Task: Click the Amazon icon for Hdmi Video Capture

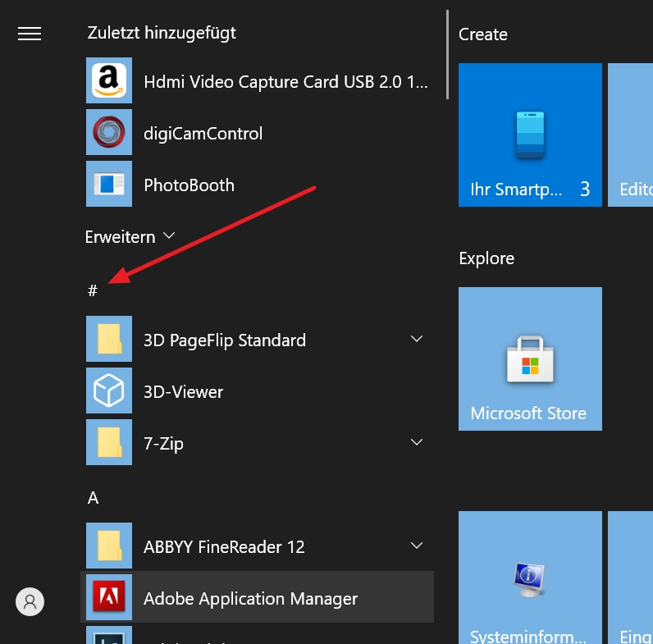Action: click(x=109, y=80)
